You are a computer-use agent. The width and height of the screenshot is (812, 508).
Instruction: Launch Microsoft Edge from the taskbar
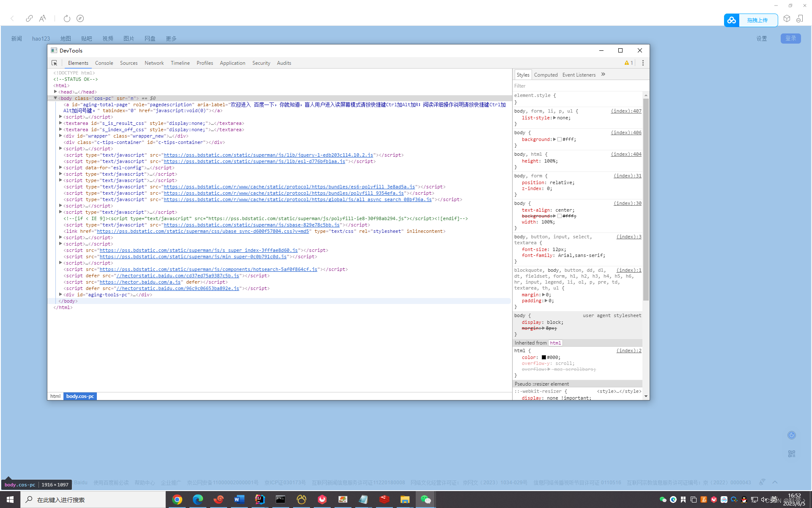(198, 500)
